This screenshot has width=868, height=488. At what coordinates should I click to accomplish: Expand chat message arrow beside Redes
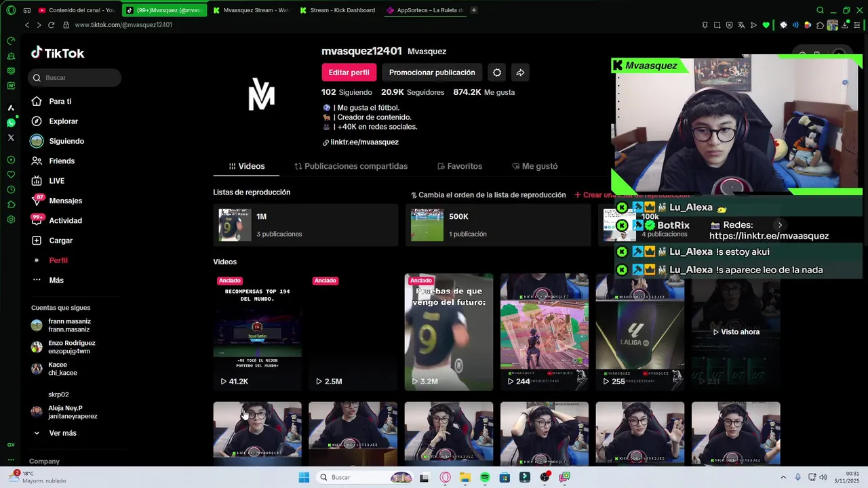[x=780, y=225]
